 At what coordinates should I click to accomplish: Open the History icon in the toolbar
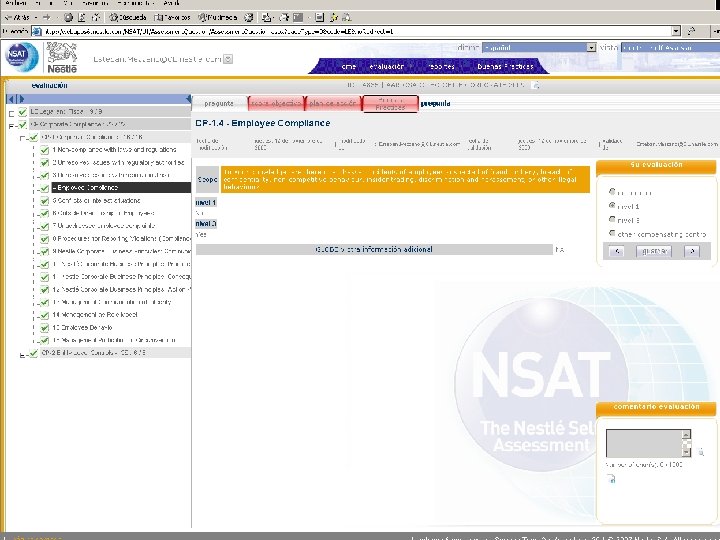pos(248,17)
